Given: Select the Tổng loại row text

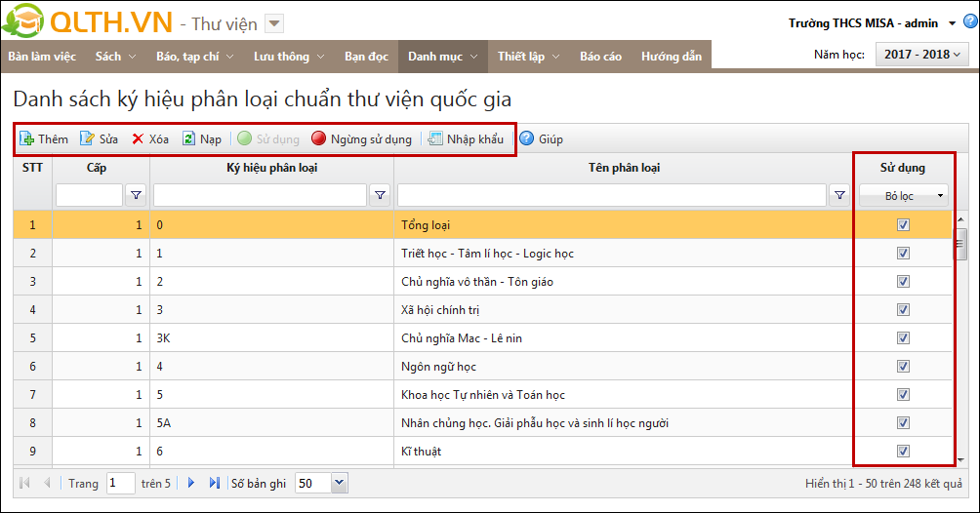Looking at the screenshot, I should pos(426,225).
